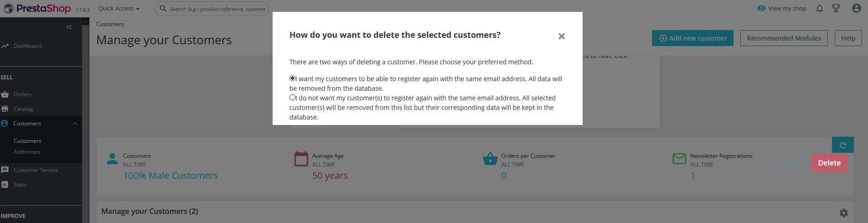Screen dimensions: 868x223
Task: Open the trophy merchant expertise icon
Action: pos(836,8)
